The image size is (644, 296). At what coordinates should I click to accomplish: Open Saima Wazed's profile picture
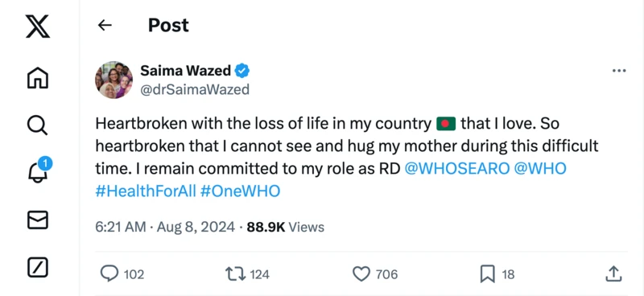pos(114,80)
